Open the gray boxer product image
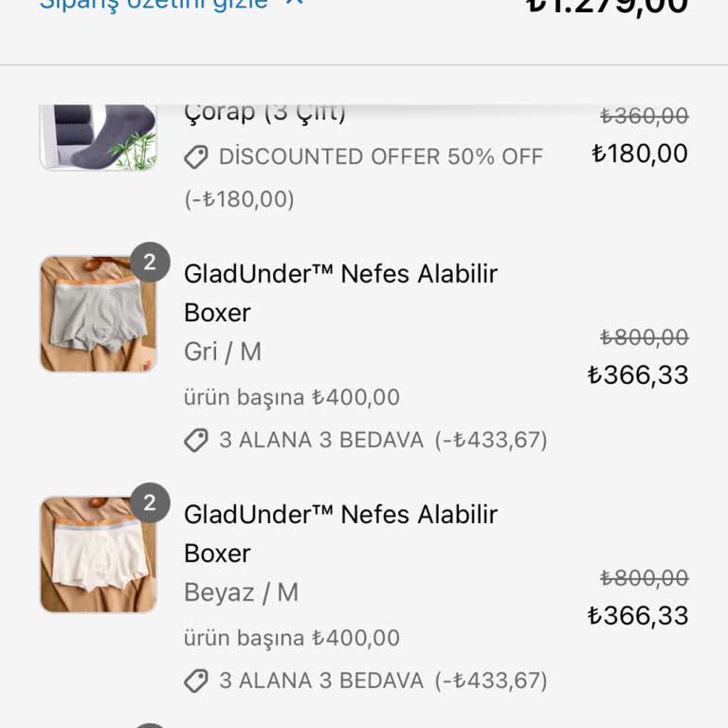This screenshot has height=728, width=728. pos(98,314)
